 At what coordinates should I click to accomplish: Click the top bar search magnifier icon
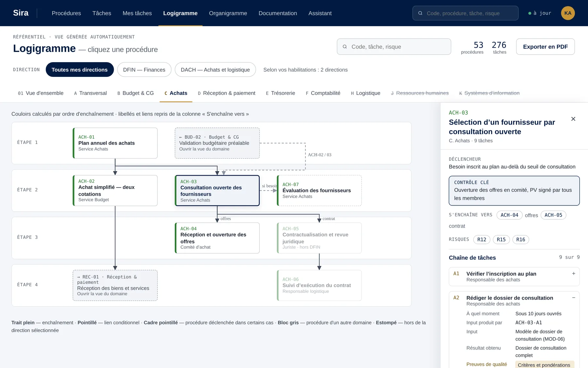[420, 13]
